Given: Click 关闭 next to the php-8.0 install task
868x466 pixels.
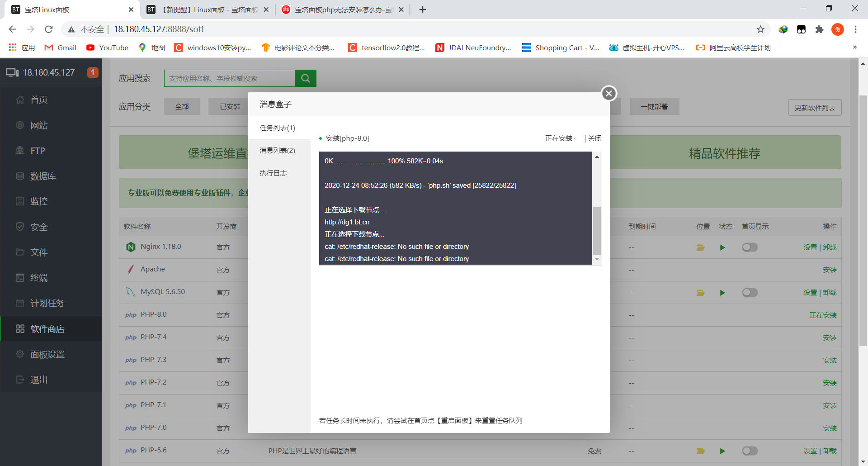Looking at the screenshot, I should click(594, 138).
